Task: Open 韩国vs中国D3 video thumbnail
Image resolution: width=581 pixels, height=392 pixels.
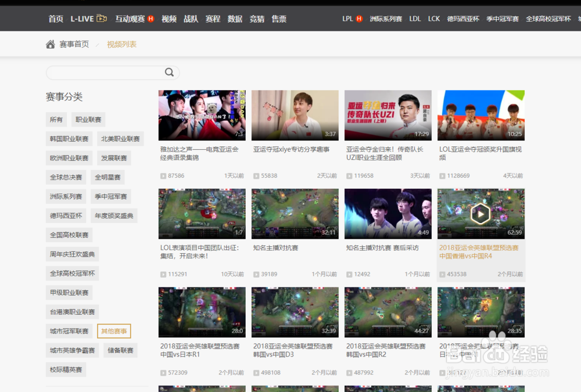Action: (295, 312)
